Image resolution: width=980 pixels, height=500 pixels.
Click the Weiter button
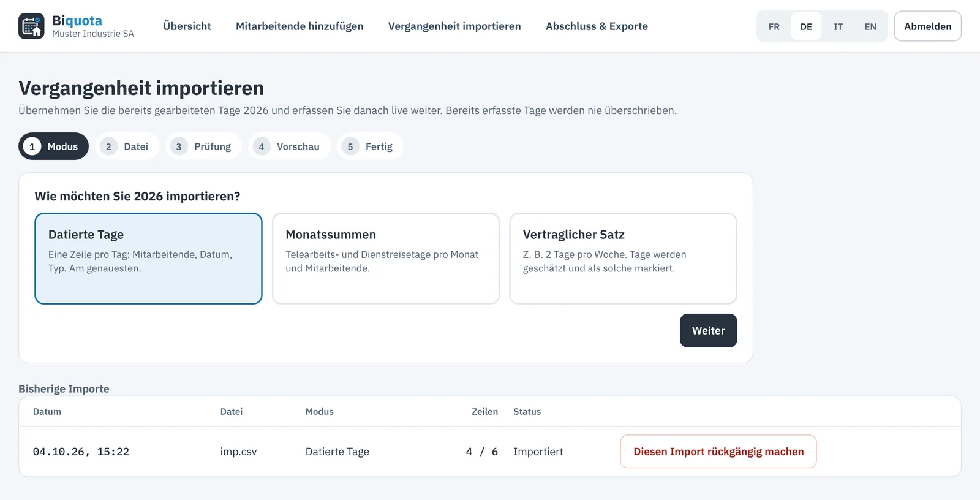[x=709, y=331]
